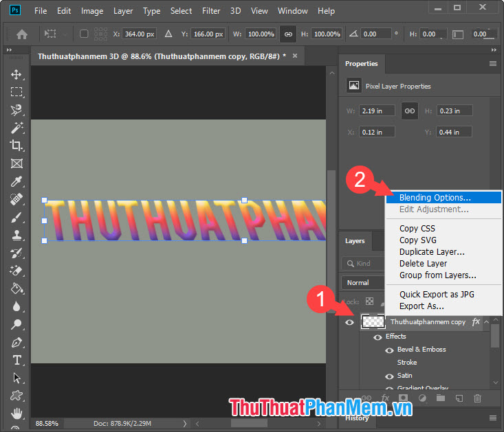Image resolution: width=504 pixels, height=432 pixels.
Task: Click the new adjustment layer icon
Action: click(422, 398)
